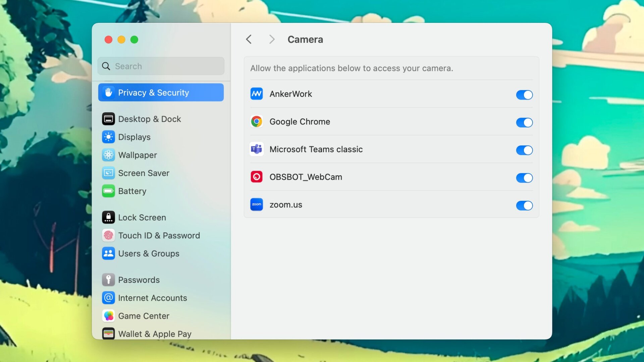The image size is (644, 362).
Task: Click the Users & Groups icon
Action: [x=108, y=254]
